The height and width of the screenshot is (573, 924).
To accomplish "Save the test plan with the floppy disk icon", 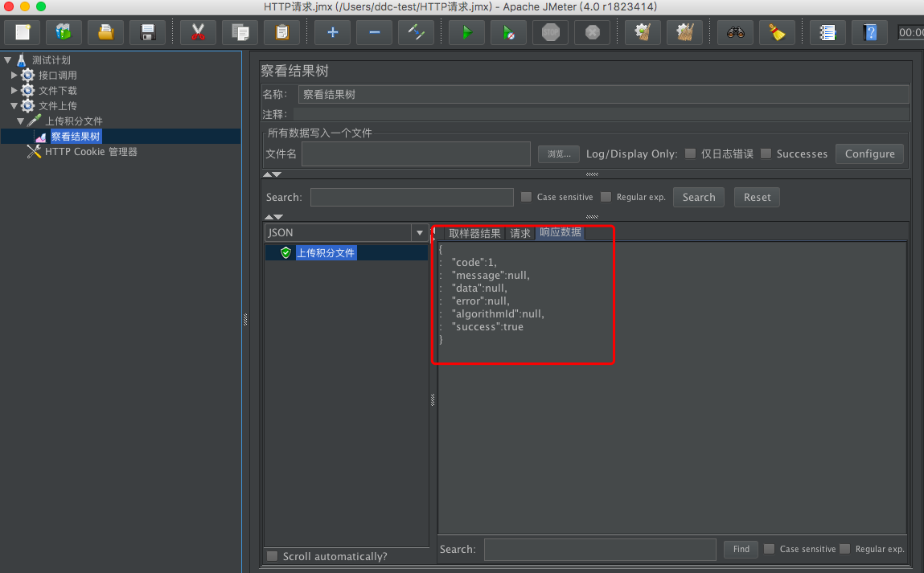I will pos(147,32).
